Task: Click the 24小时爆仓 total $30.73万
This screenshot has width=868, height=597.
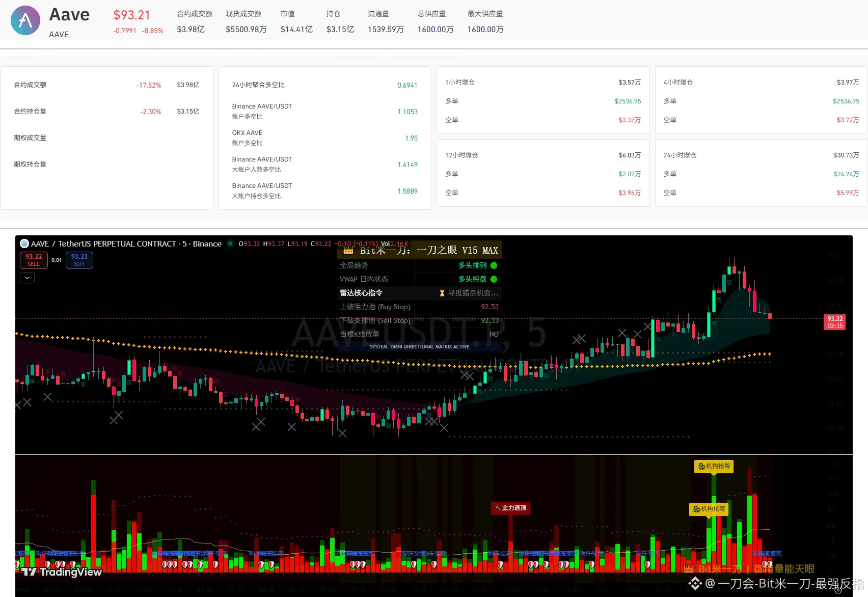Action: (846, 155)
